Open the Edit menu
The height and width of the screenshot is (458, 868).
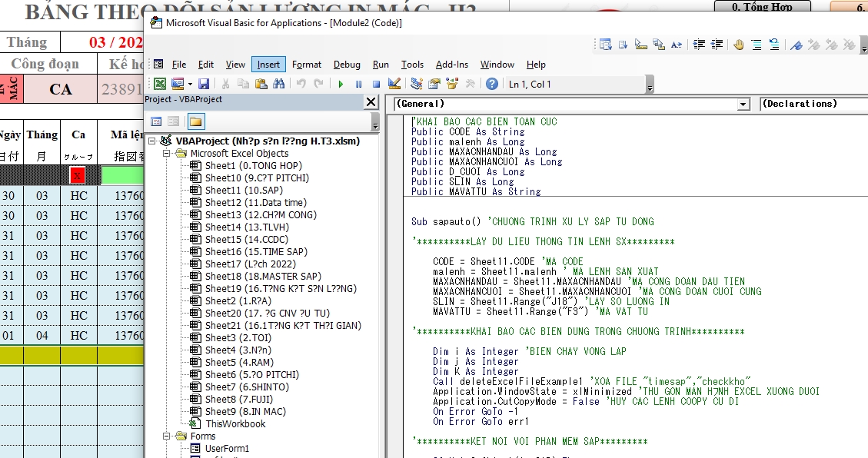click(x=206, y=65)
